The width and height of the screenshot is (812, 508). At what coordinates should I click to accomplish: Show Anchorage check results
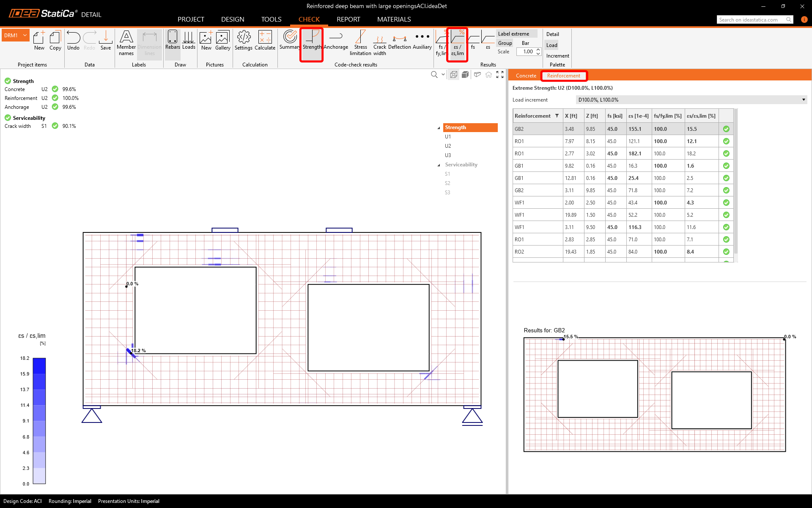click(x=336, y=41)
